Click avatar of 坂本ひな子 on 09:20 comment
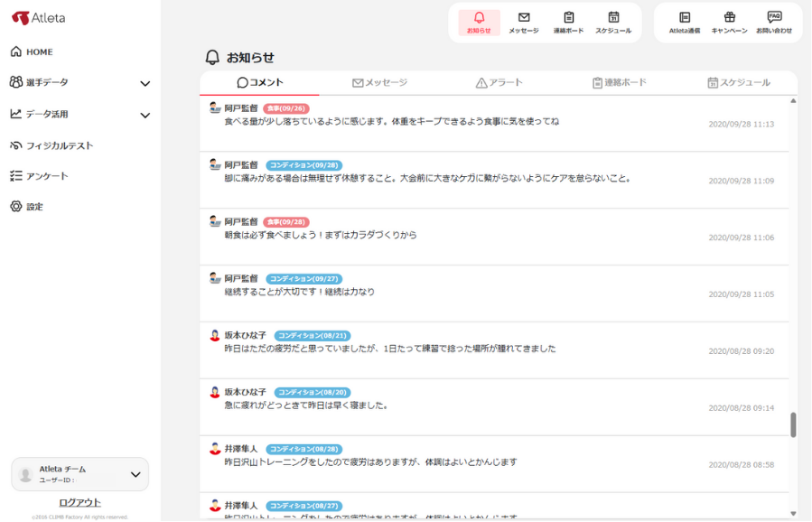The image size is (812, 522). (x=215, y=335)
